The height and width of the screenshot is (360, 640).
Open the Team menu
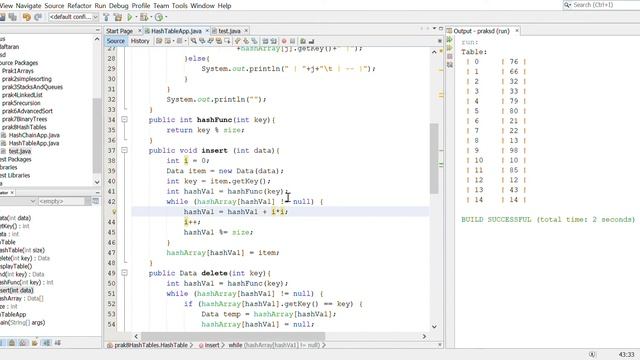coord(161,6)
